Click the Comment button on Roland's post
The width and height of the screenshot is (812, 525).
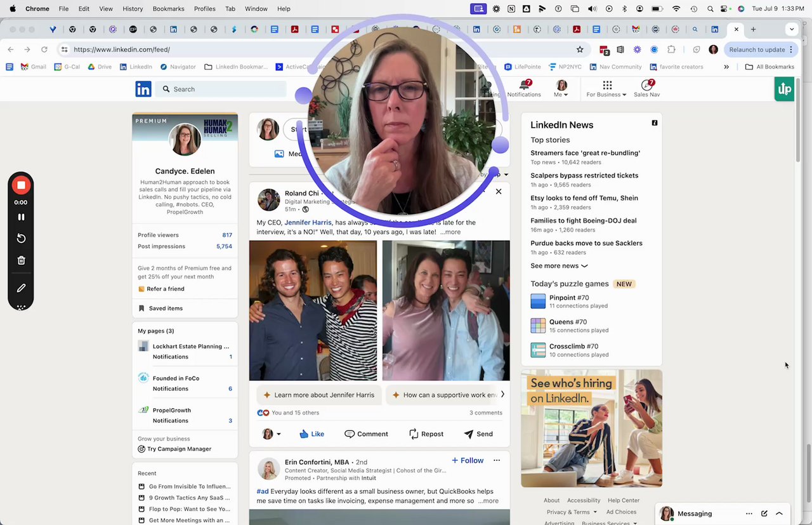point(366,434)
